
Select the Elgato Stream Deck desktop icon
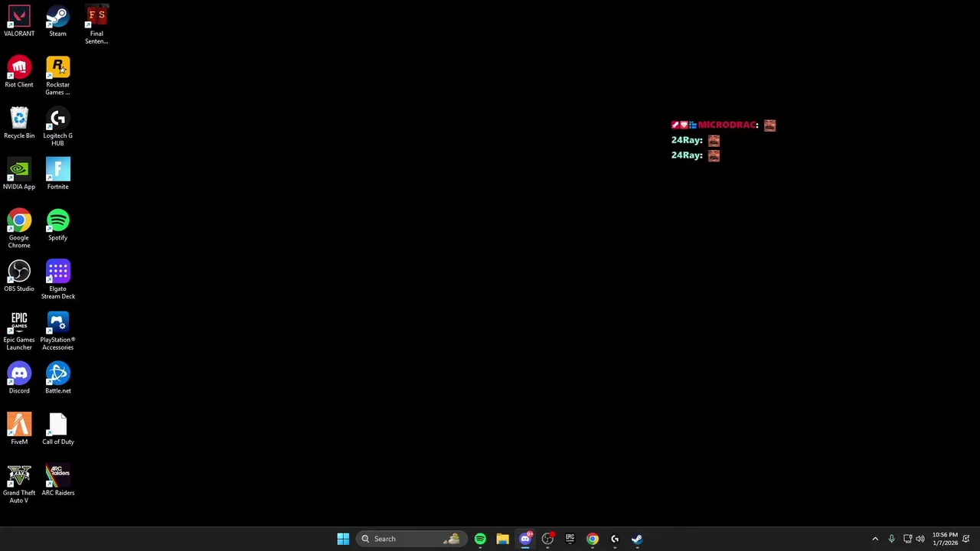click(57, 280)
